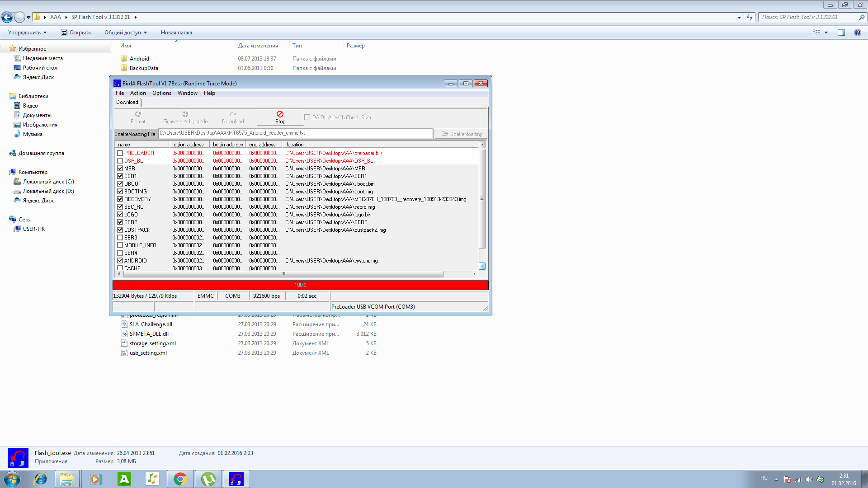Viewport: 868px width, 488px height.
Task: Click the Scatter-loading button
Action: tap(462, 134)
